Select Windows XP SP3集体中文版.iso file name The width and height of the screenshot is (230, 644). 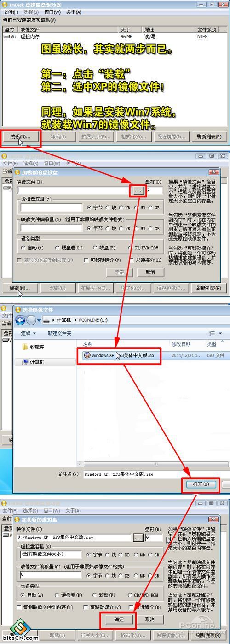(x=122, y=355)
